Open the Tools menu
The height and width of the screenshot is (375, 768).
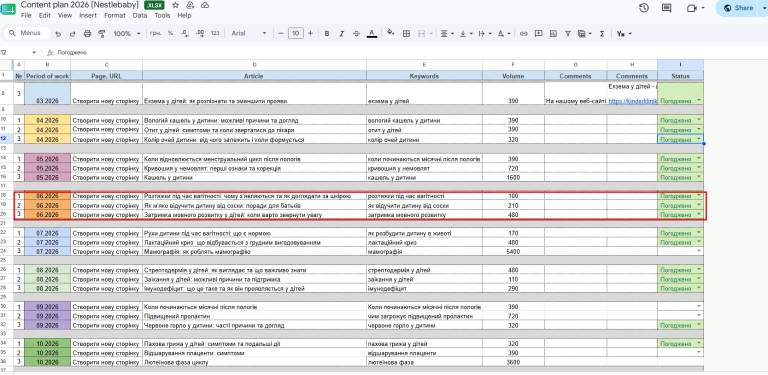tap(162, 16)
